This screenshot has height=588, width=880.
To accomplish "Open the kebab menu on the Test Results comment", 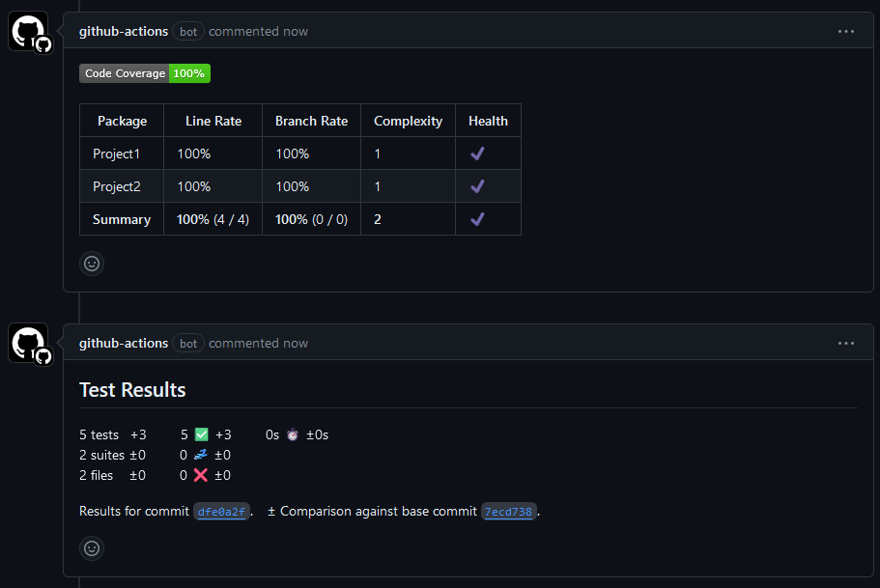I will coord(846,343).
